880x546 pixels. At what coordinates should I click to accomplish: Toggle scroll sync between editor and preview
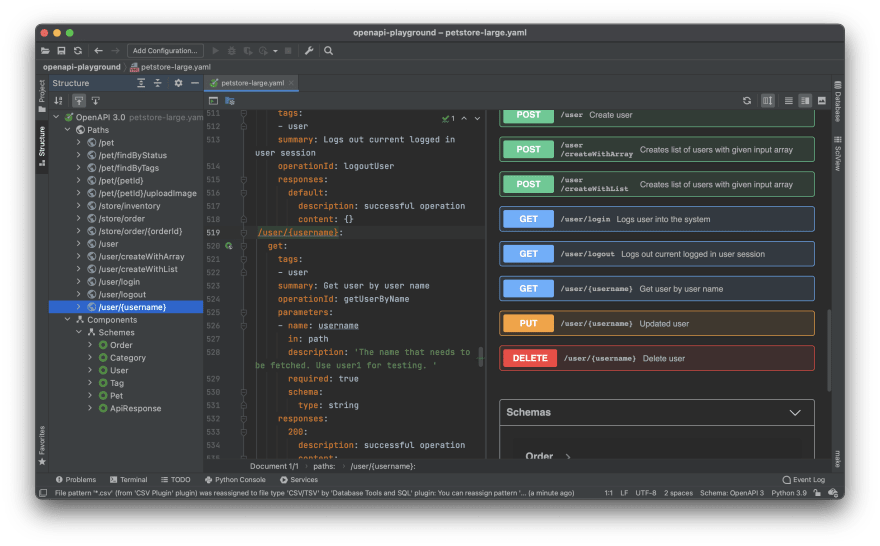coord(768,100)
